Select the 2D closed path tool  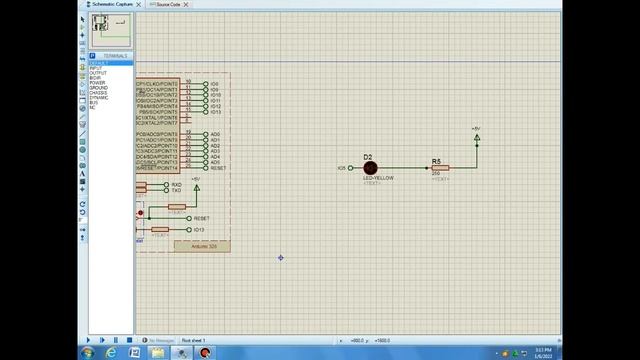coord(82,165)
